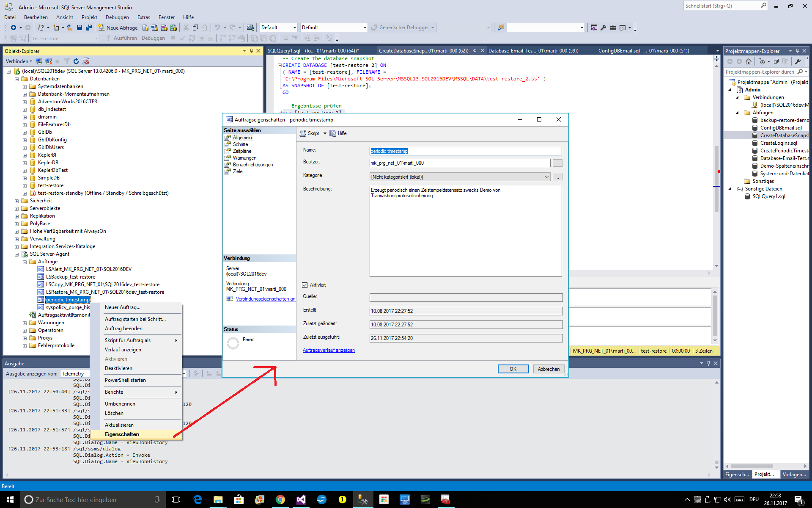Click Disconnect icon in Objekt-Explorer toolbar

tap(48, 61)
